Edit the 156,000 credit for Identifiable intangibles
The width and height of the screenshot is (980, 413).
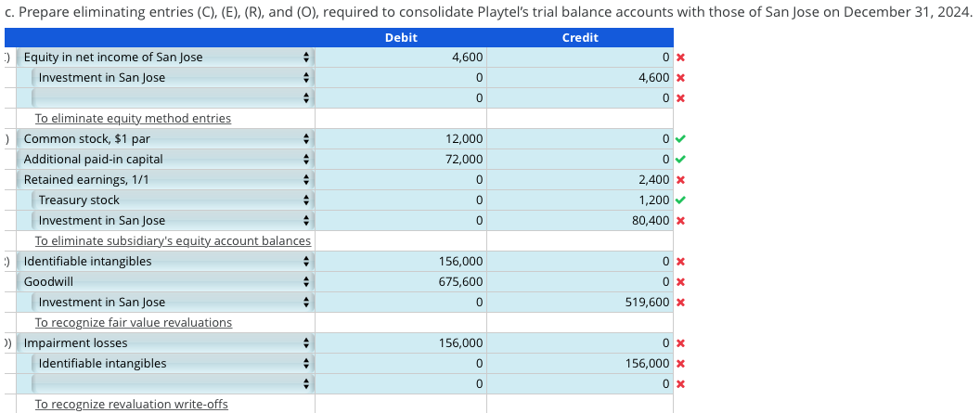580,364
